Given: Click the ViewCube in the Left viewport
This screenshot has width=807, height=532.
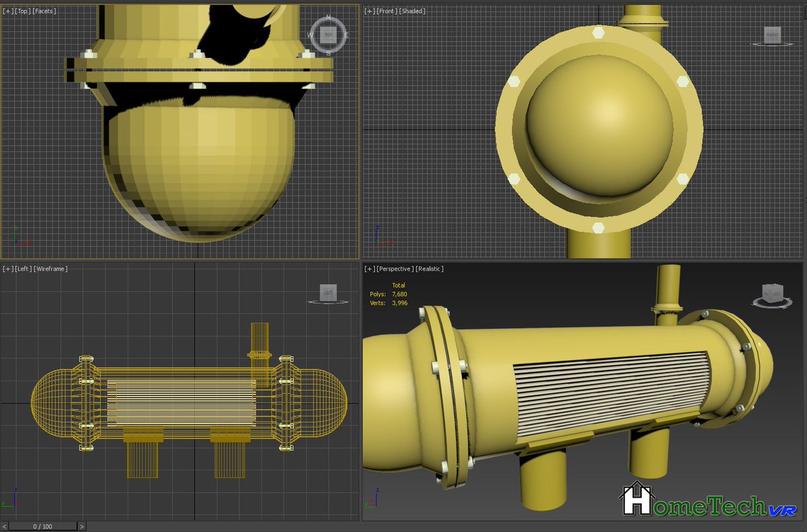Looking at the screenshot, I should coord(328,292).
